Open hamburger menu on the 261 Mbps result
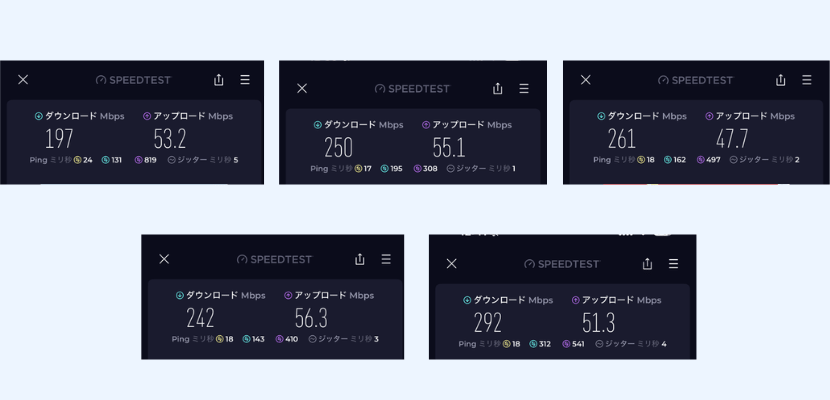Screen dimensions: 830x400 pyautogui.click(x=808, y=80)
